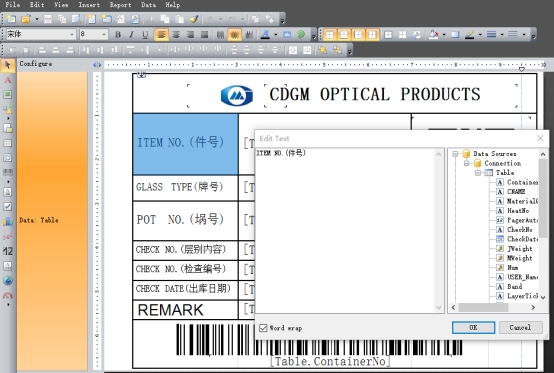Click the Format Painter brush icon

(x=194, y=19)
